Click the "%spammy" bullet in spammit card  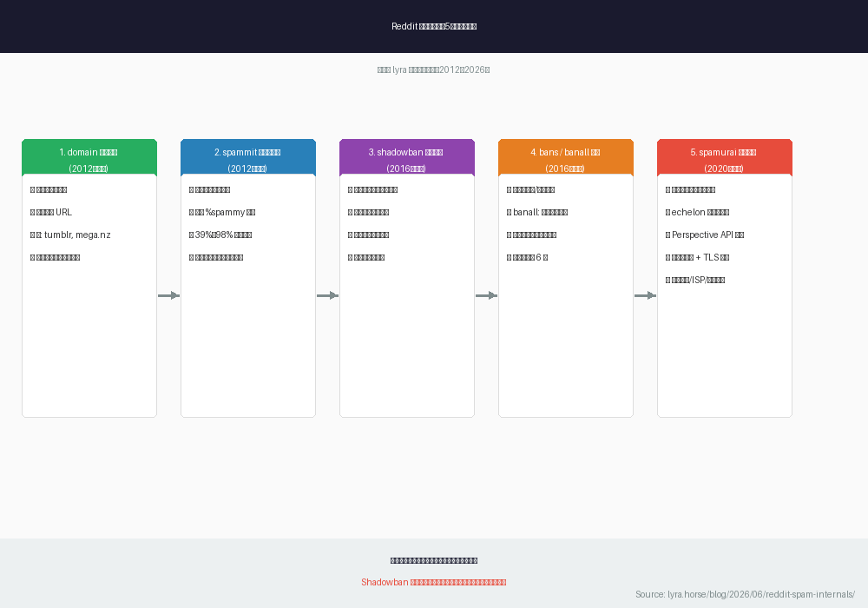(222, 212)
